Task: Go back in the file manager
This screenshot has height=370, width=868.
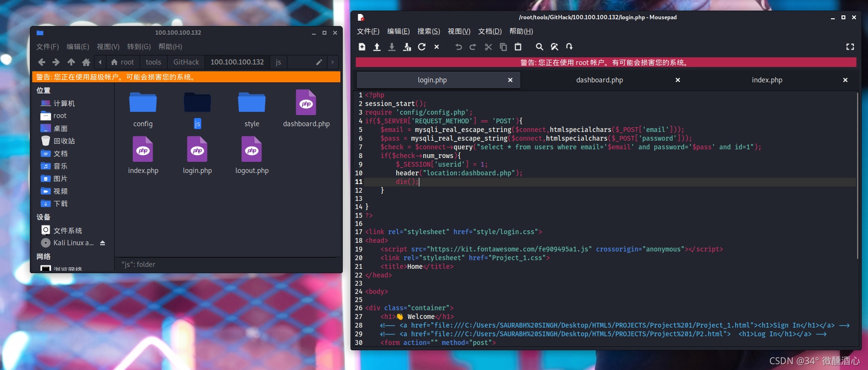Action: tap(41, 62)
